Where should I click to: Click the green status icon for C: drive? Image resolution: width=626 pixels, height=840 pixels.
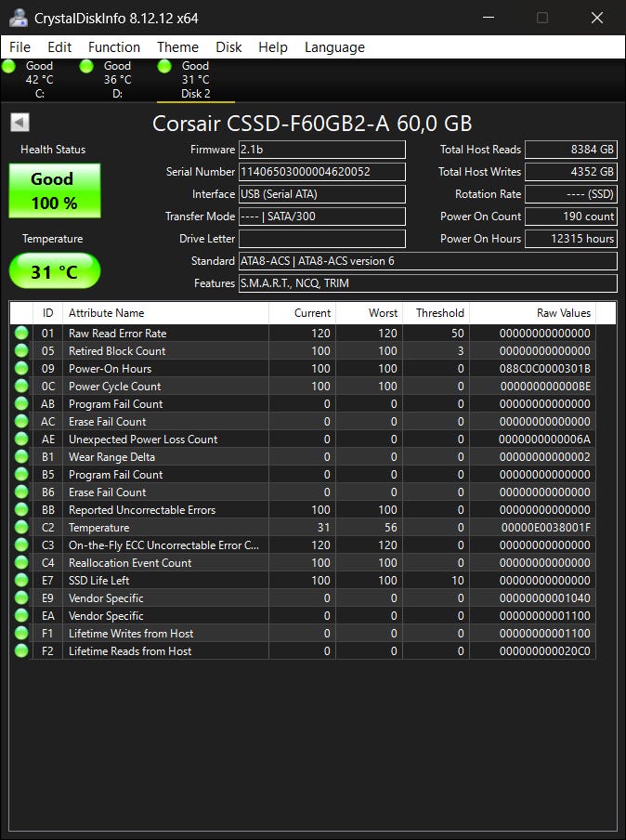click(8, 66)
